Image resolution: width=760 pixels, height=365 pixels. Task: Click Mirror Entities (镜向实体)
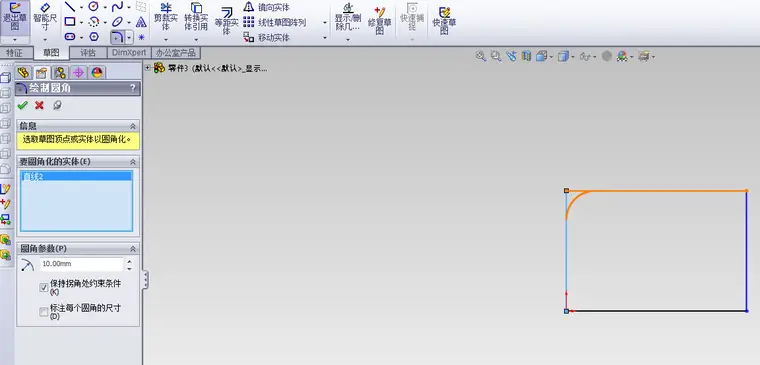[x=267, y=7]
